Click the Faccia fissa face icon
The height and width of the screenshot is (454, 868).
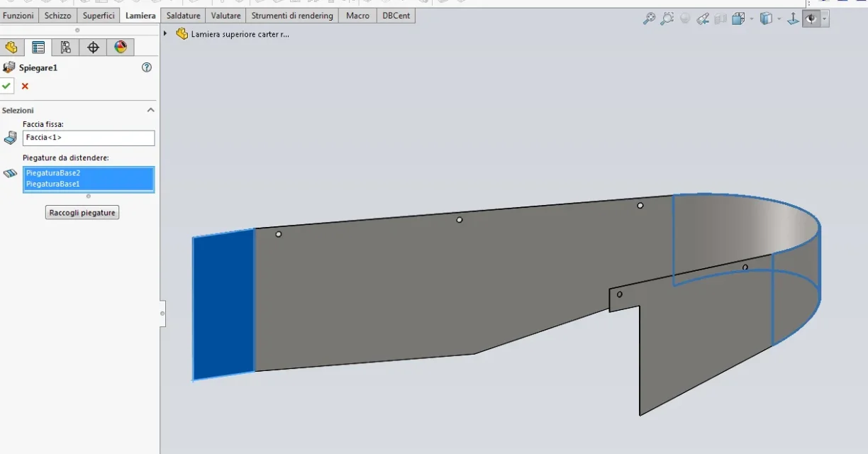pos(10,138)
